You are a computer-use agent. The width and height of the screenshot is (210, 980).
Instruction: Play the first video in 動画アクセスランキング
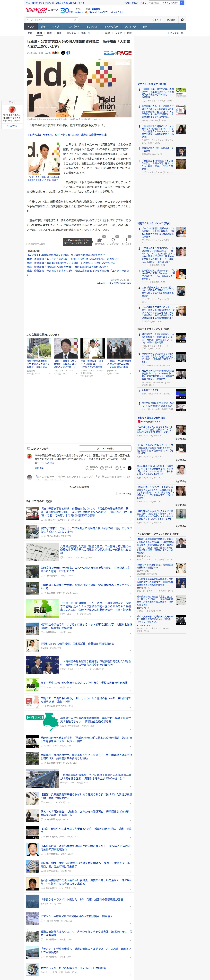click(181, 337)
